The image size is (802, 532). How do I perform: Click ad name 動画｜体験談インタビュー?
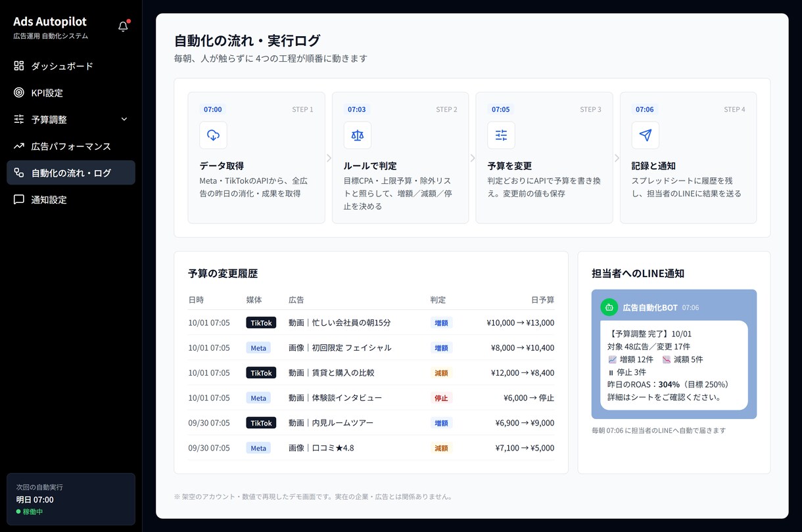(335, 398)
